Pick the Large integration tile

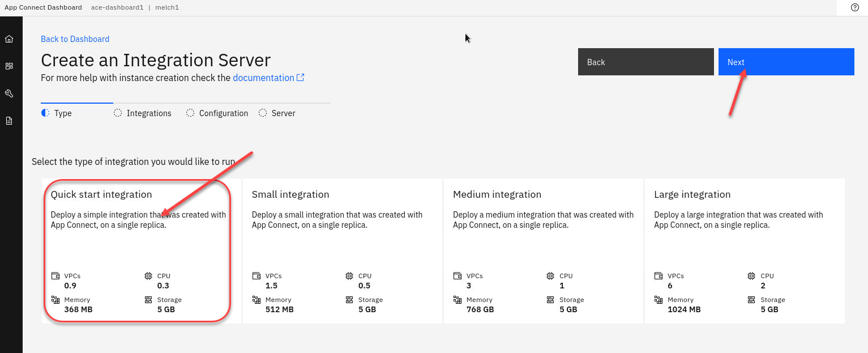click(x=744, y=250)
